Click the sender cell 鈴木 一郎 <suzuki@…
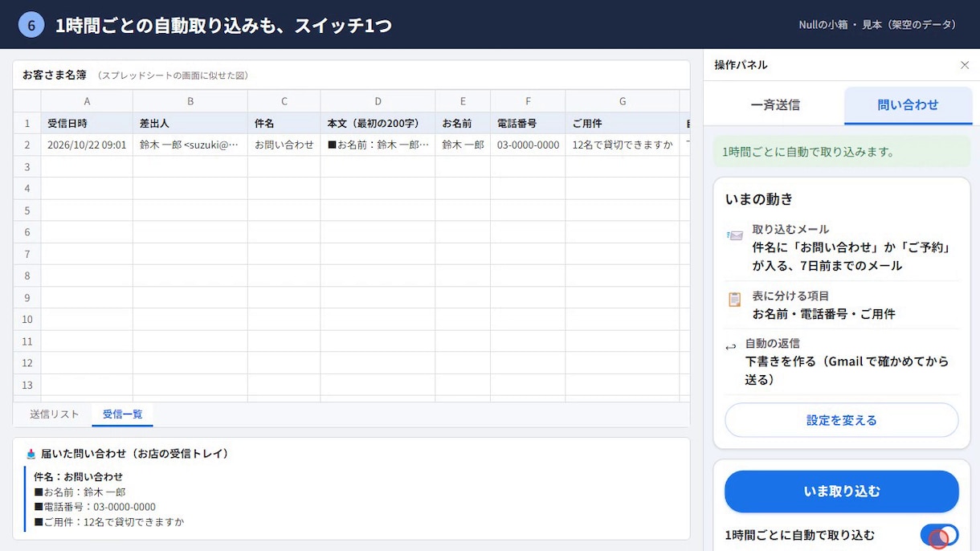Image resolution: width=980 pixels, height=551 pixels. [x=190, y=145]
